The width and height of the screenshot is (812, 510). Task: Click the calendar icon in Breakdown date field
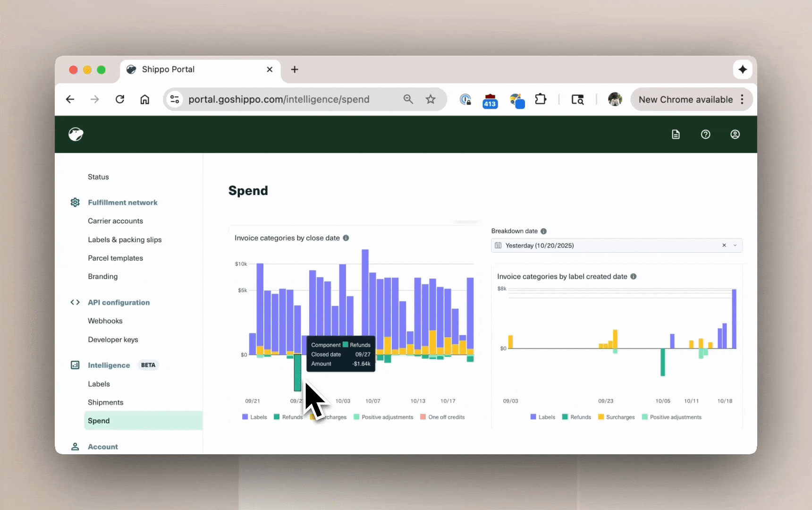coord(498,246)
